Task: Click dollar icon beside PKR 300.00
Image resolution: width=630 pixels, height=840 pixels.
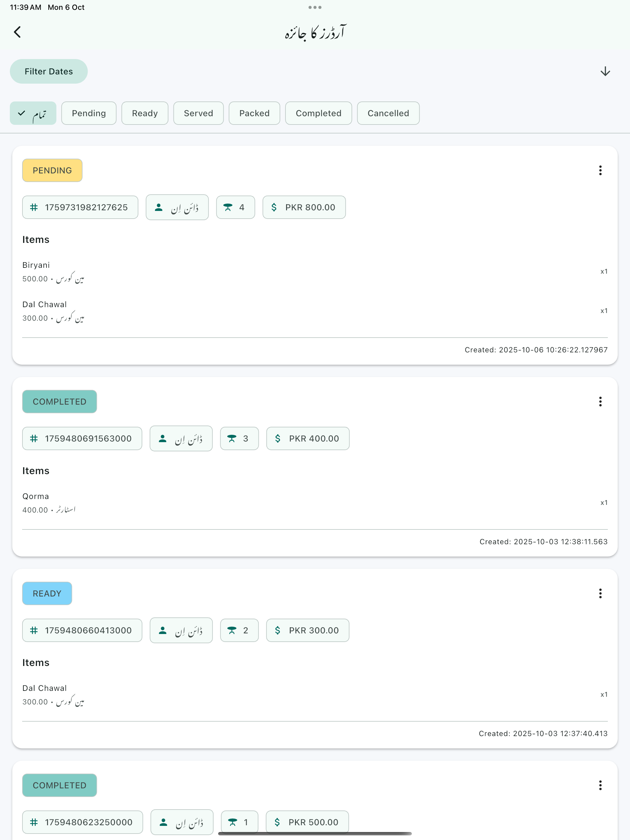Action: point(277,630)
